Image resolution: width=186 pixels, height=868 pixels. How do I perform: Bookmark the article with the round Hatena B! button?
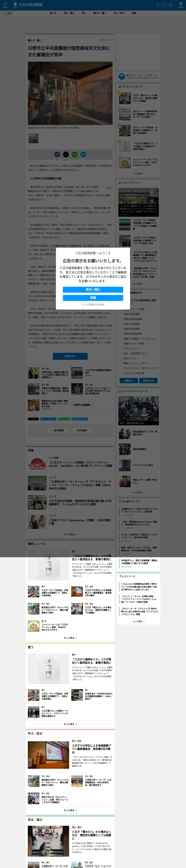[x=83, y=154]
